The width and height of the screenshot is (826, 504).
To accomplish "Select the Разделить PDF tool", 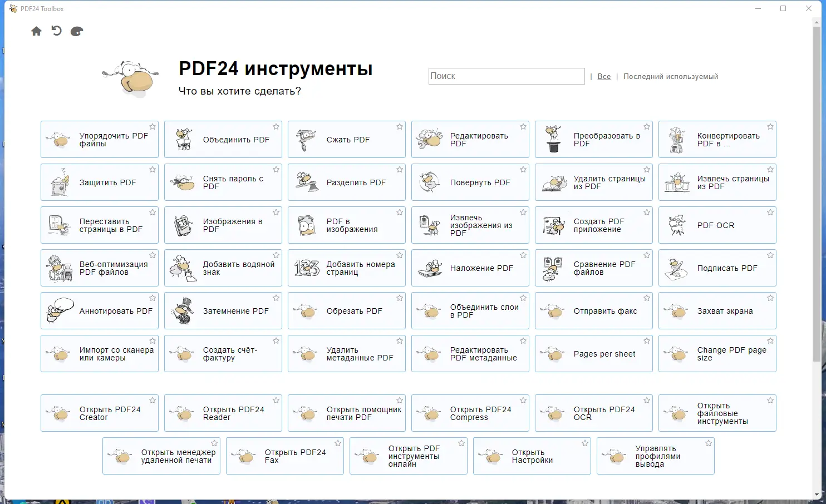I will click(x=346, y=182).
